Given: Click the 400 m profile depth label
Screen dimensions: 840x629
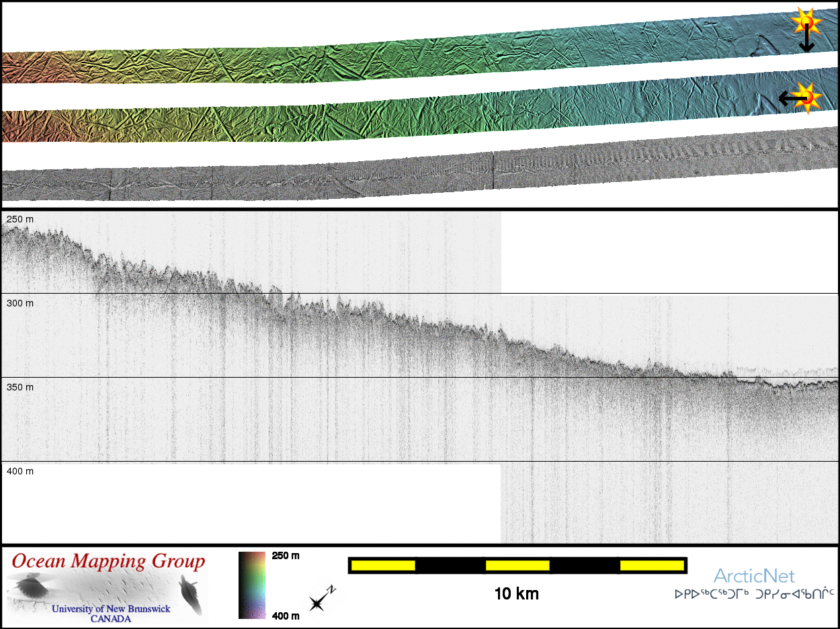Looking at the screenshot, I should coord(20,471).
